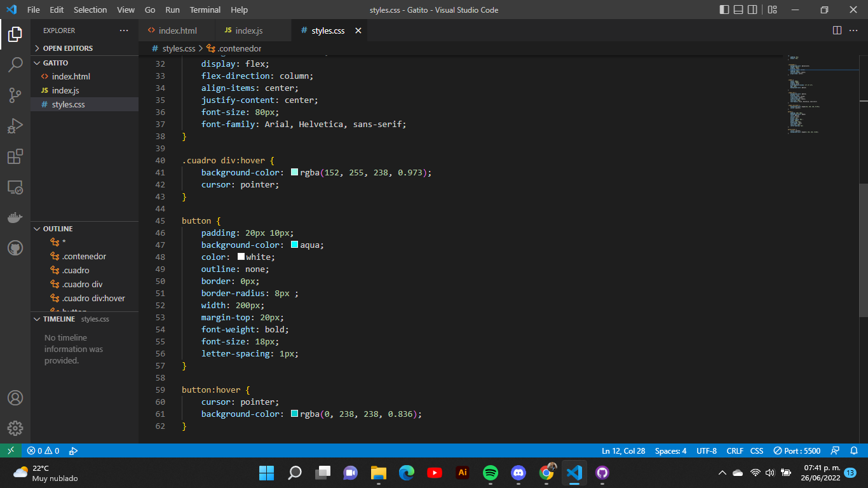Screen dimensions: 868x488
Task: Open the Selection menu
Action: pyautogui.click(x=90, y=10)
